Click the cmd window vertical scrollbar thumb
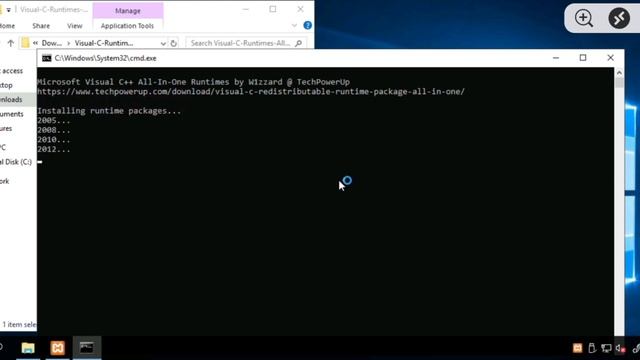Image resolution: width=640 pixels, height=360 pixels. (x=619, y=82)
